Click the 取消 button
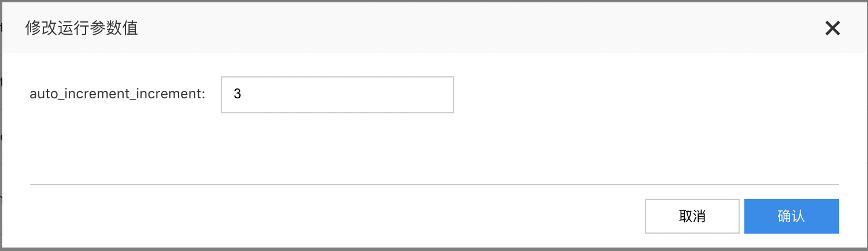868x251 pixels. coord(692,216)
